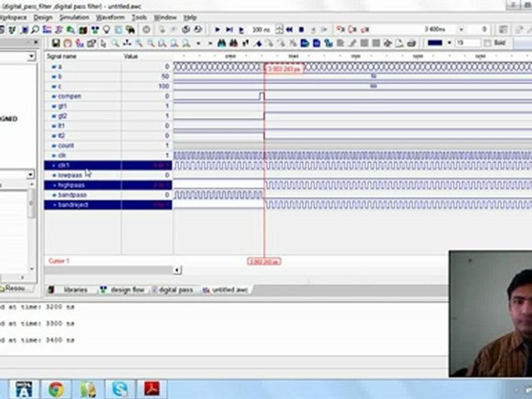Viewport: 532px width, 399px height.
Task: Click the magnifier icon in the top toolbar
Action: (x=35, y=30)
